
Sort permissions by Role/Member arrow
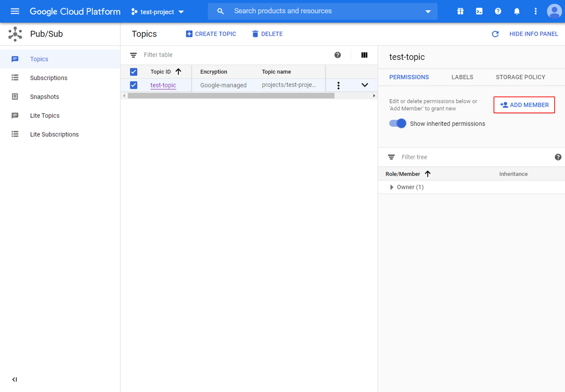[x=428, y=174]
